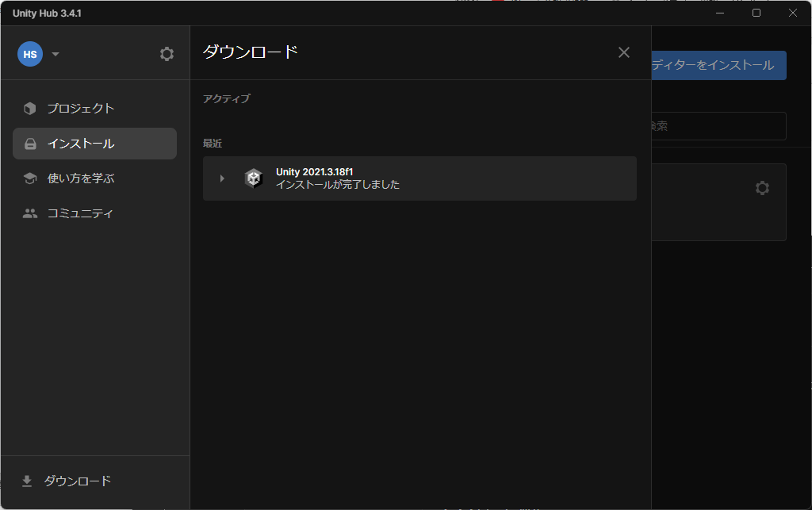The image size is (812, 510).
Task: Expand the Unity 2021.3.18f1 download details
Action: click(x=222, y=178)
